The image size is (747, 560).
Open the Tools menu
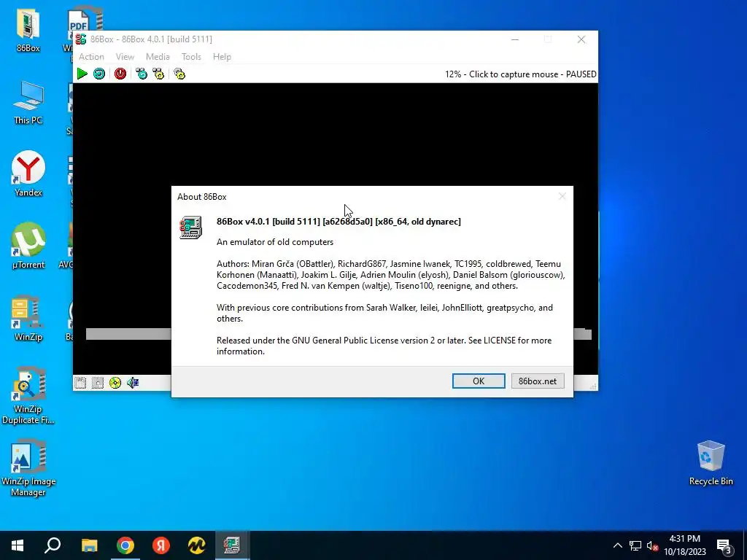[191, 57]
